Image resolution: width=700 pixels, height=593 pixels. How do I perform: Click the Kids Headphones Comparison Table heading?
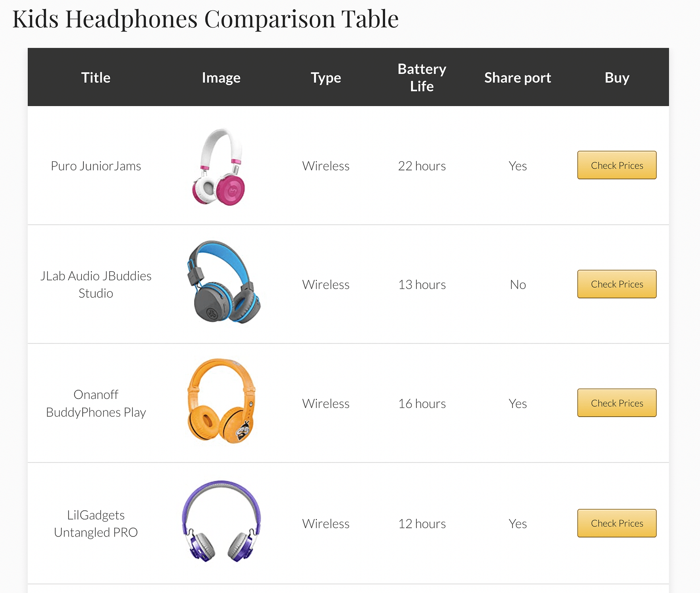[x=206, y=19]
